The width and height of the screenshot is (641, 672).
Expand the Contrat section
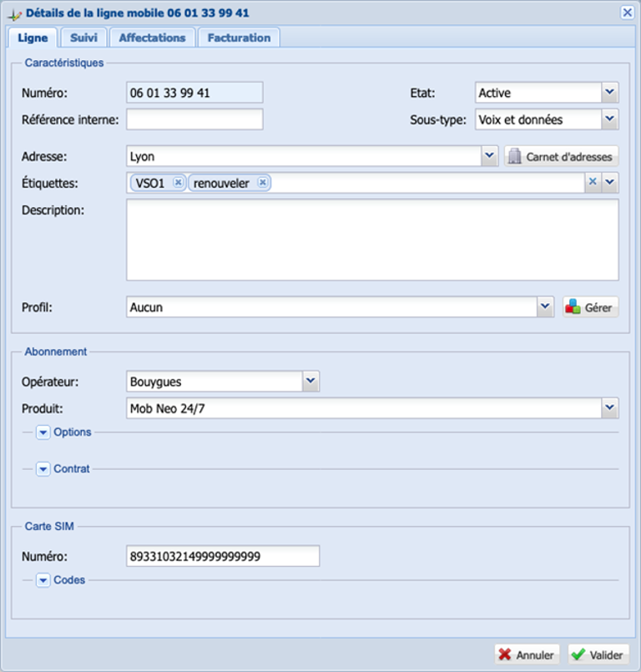43,469
